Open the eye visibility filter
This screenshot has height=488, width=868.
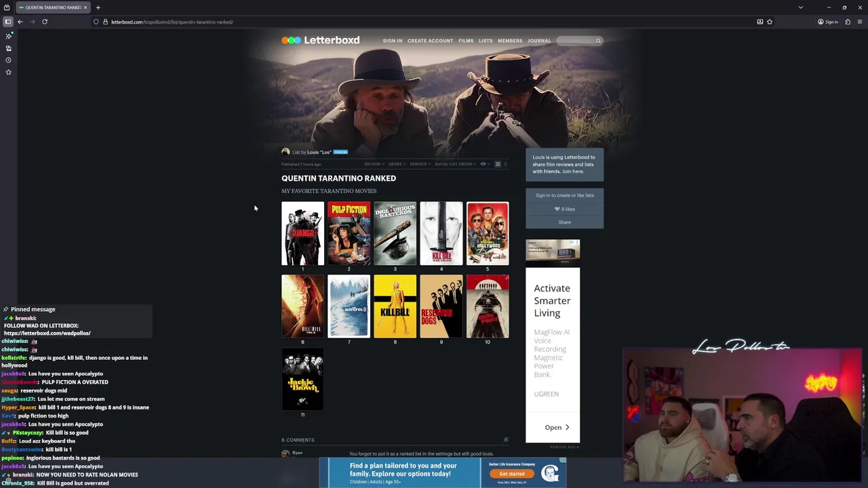(484, 164)
